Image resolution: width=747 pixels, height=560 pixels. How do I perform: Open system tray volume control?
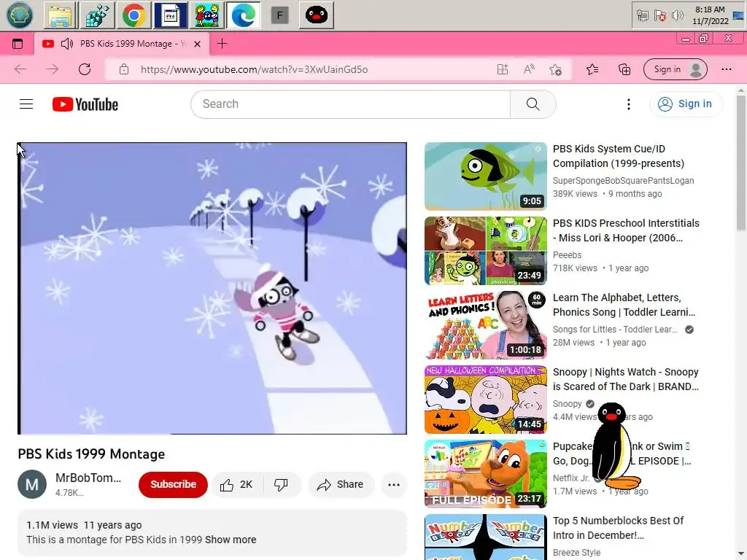pyautogui.click(x=677, y=16)
